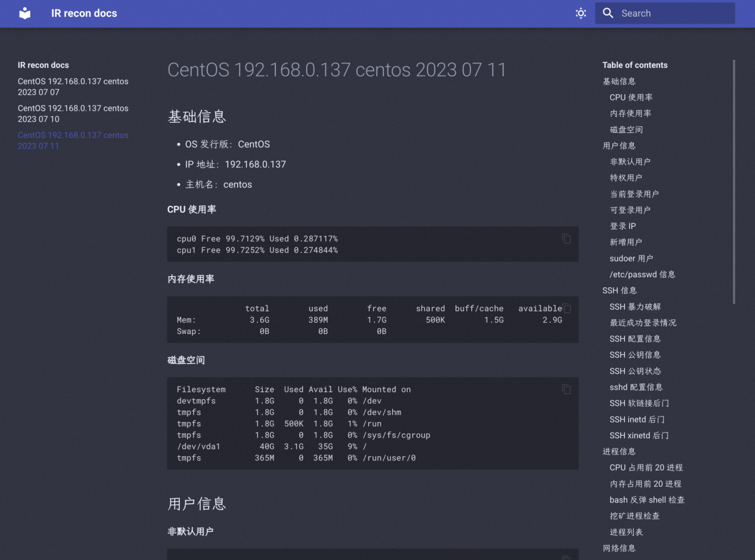755x560 pixels.
Task: Go to 挖矿进程检查 entry
Action: (x=635, y=516)
